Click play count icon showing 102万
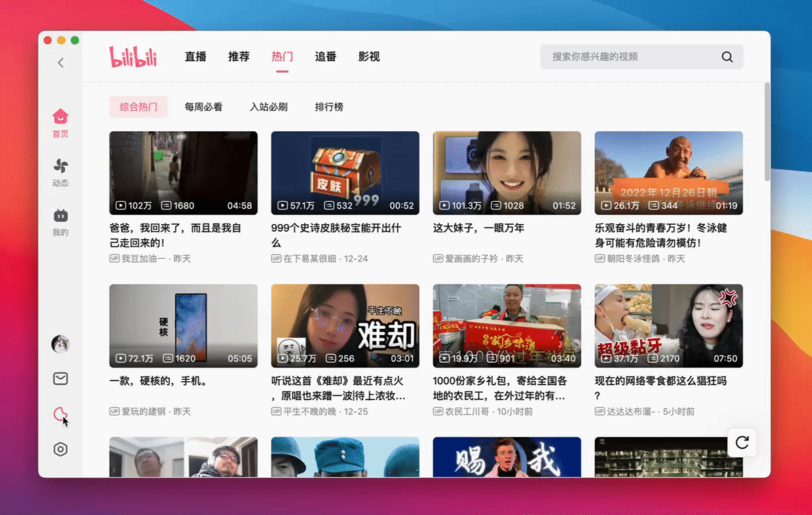This screenshot has width=812, height=515. coord(121,206)
